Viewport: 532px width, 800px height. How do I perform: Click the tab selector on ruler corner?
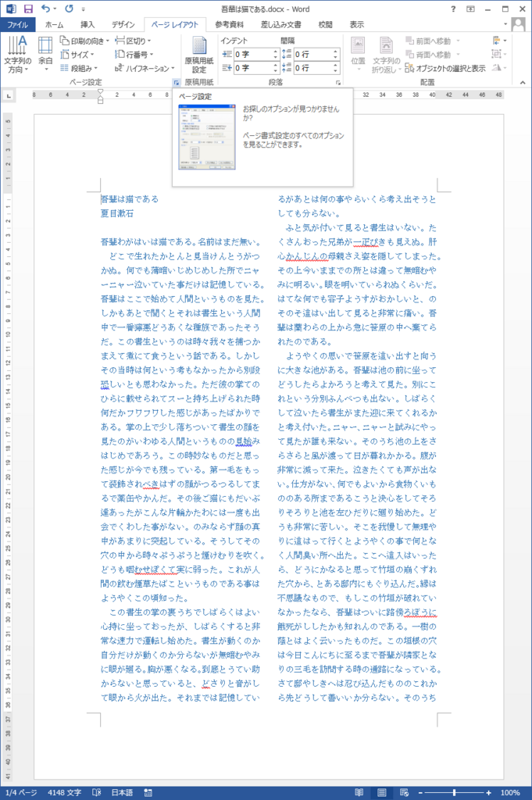(x=9, y=95)
